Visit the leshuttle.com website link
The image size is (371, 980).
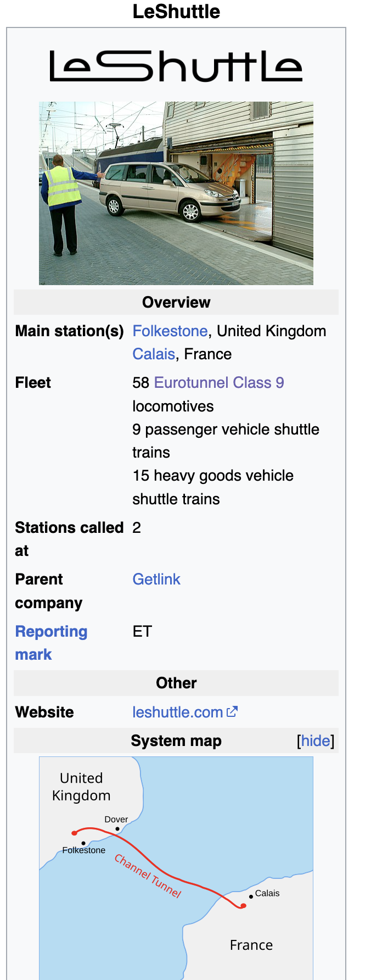click(178, 712)
